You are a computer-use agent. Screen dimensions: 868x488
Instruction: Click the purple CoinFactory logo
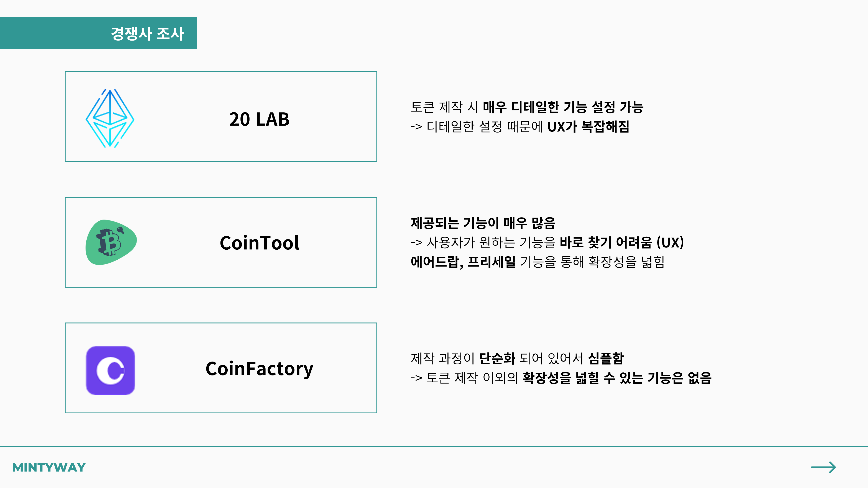[x=110, y=370]
